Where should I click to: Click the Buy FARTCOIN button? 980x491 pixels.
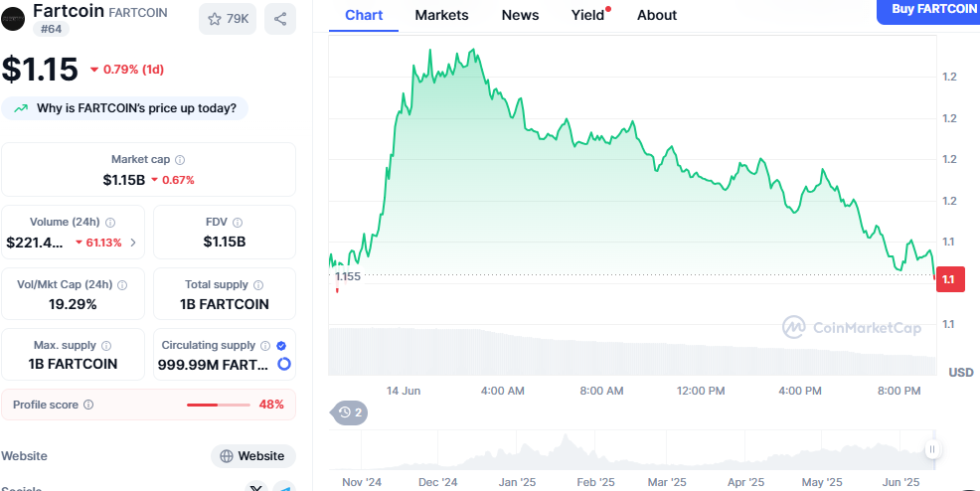[x=928, y=11]
